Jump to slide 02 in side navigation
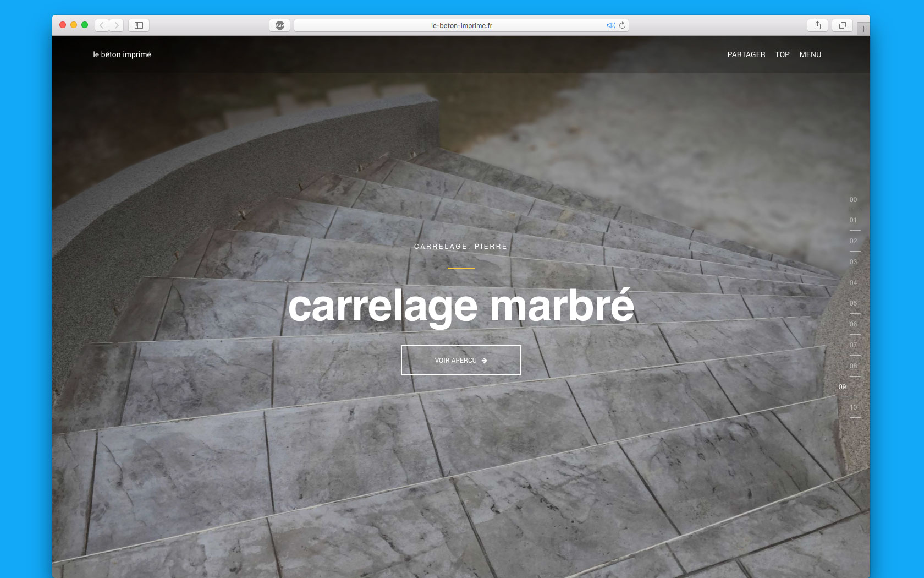924x578 pixels. (854, 242)
